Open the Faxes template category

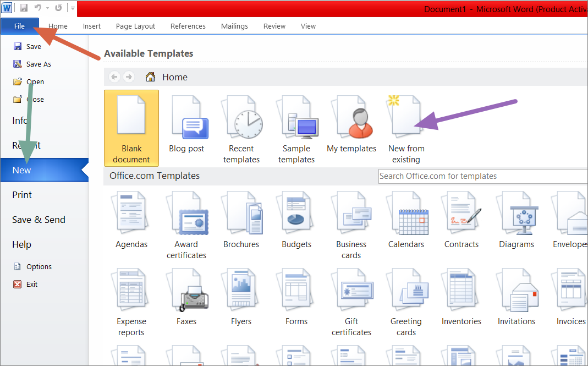[186, 298]
